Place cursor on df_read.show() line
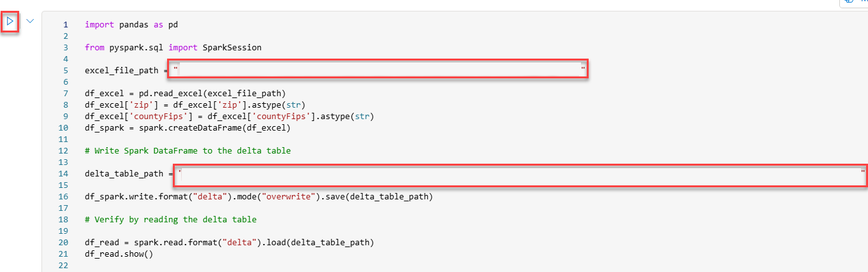 pyautogui.click(x=119, y=254)
